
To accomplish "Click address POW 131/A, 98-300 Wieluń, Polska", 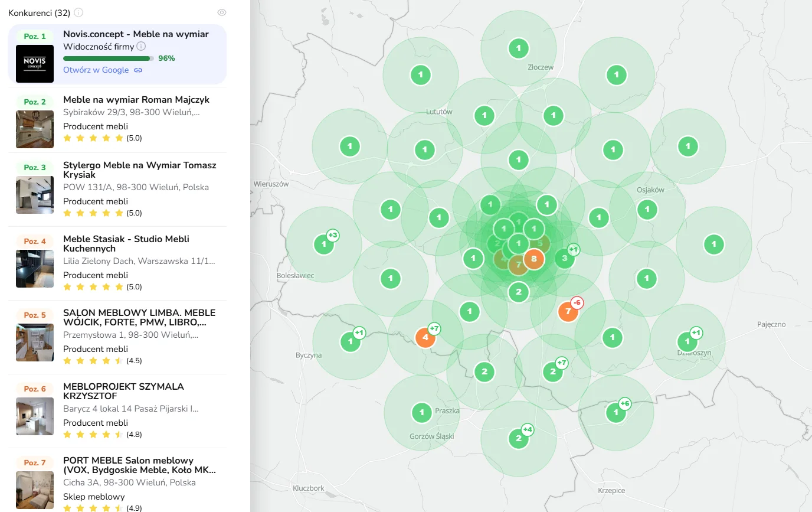I will [136, 187].
